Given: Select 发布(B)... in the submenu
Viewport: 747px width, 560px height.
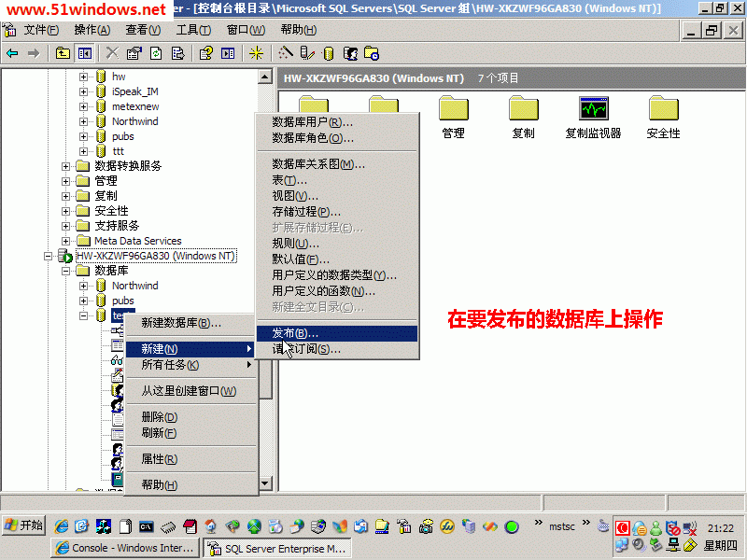Looking at the screenshot, I should tap(295, 333).
